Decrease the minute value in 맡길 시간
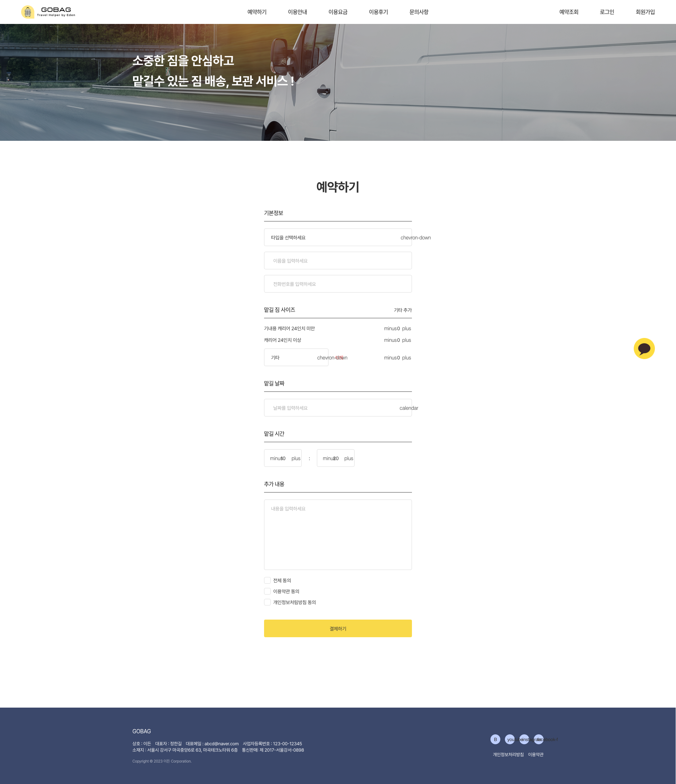Viewport: 676px width, 784px height. (328, 458)
